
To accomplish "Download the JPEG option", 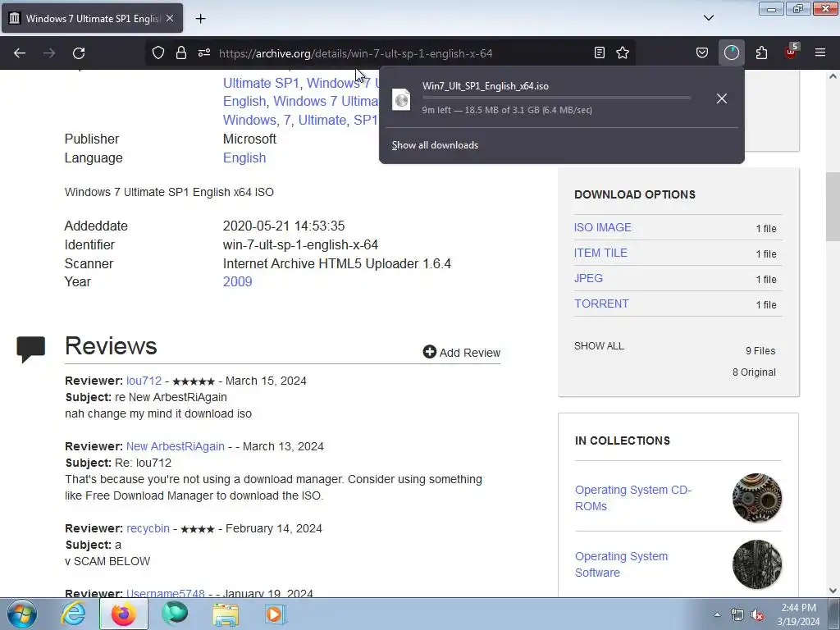I will coord(588,278).
